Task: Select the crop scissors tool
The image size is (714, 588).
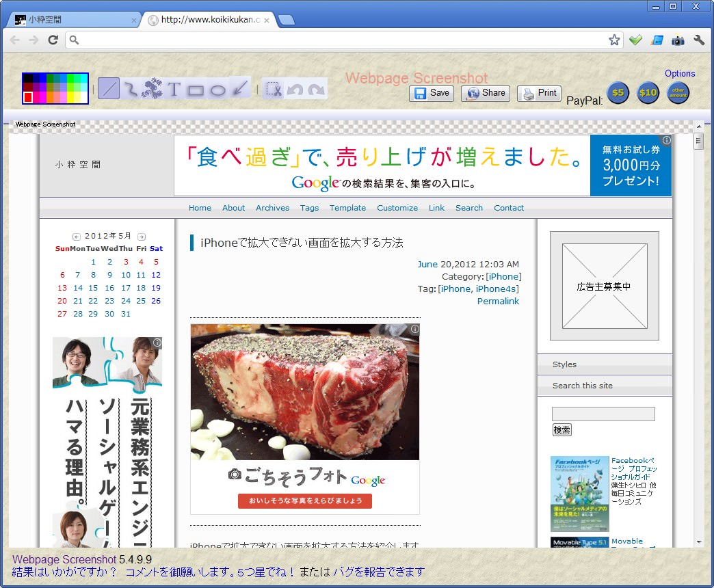Action: [x=274, y=88]
